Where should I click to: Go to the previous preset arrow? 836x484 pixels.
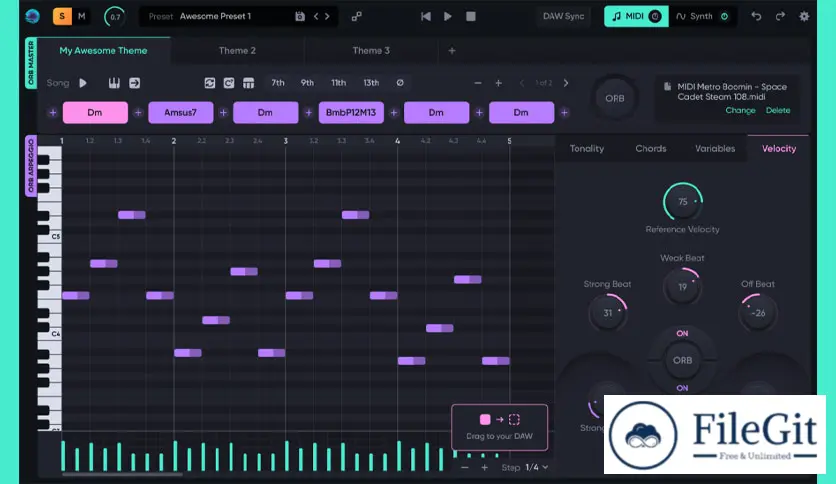(x=316, y=17)
